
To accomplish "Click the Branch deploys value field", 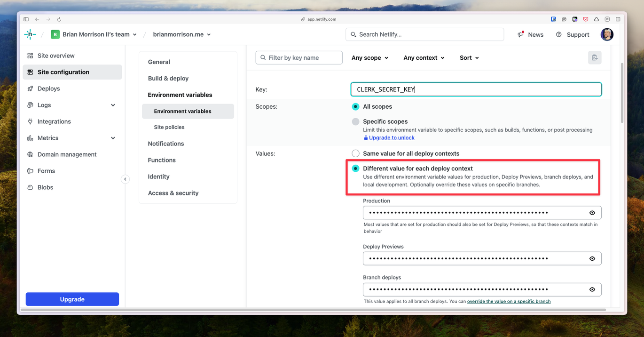I will pos(482,289).
